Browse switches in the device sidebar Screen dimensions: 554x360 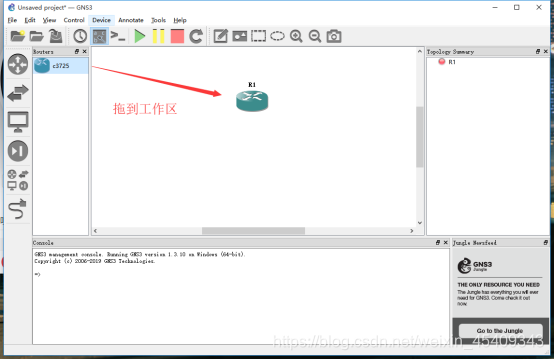18,93
